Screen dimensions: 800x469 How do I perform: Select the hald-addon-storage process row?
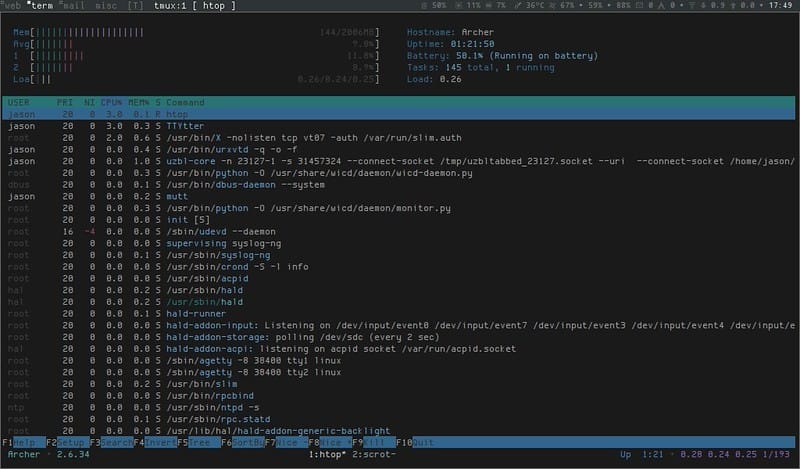(398, 337)
